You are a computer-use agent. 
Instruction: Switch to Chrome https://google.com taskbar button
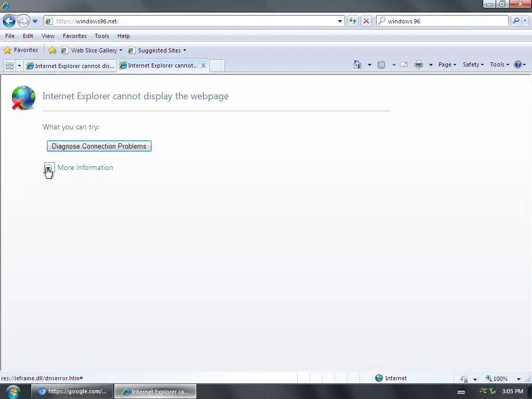click(x=72, y=392)
